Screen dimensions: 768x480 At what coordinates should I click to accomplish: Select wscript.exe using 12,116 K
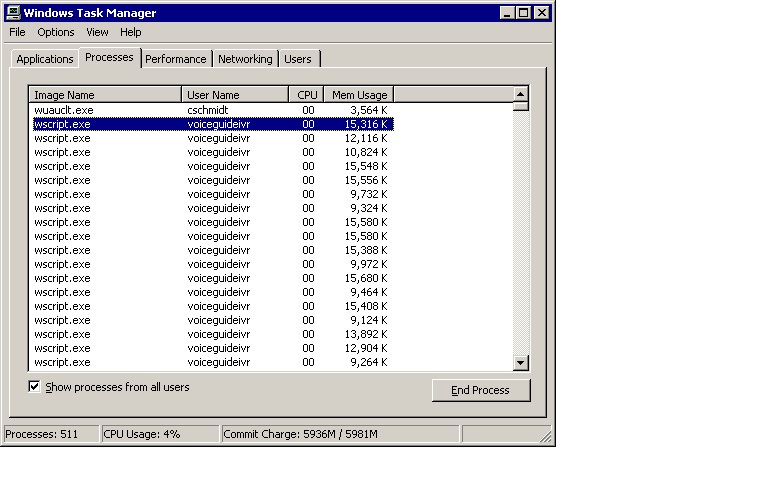pos(213,138)
